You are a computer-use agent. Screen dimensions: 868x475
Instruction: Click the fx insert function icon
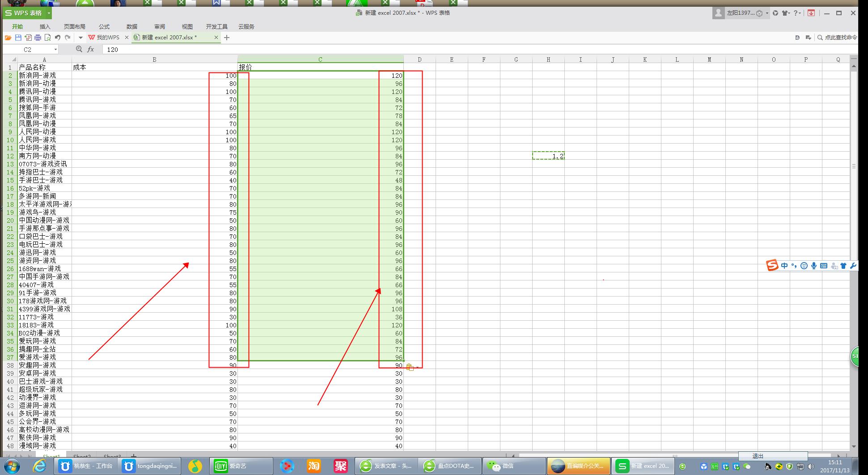point(91,49)
